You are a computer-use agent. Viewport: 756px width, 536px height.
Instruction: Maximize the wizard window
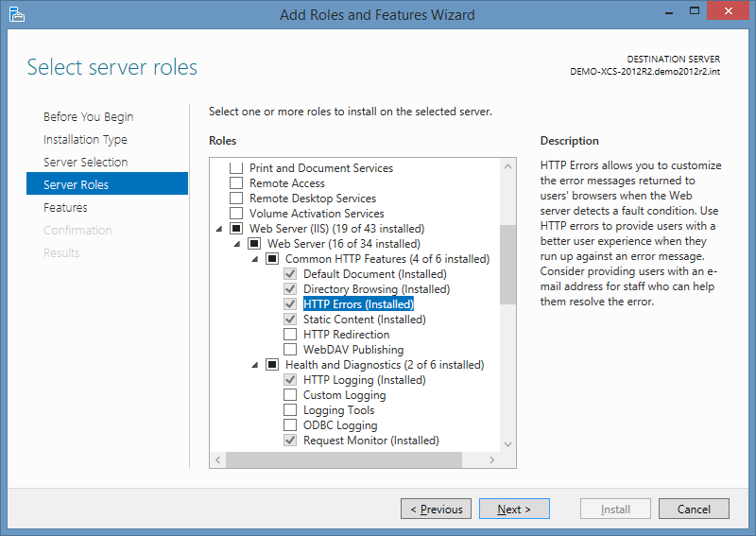click(x=695, y=10)
